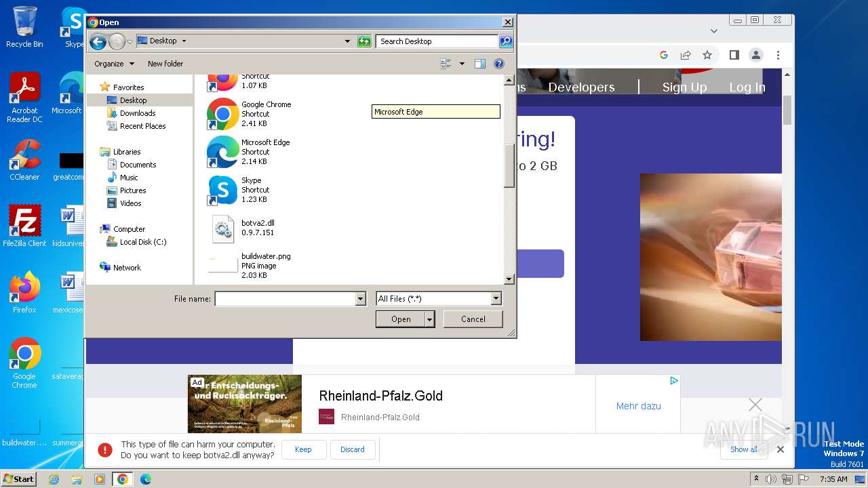Viewport: 868px width, 488px height.
Task: Click Microsoft Edge taskbar icon
Action: point(145,479)
